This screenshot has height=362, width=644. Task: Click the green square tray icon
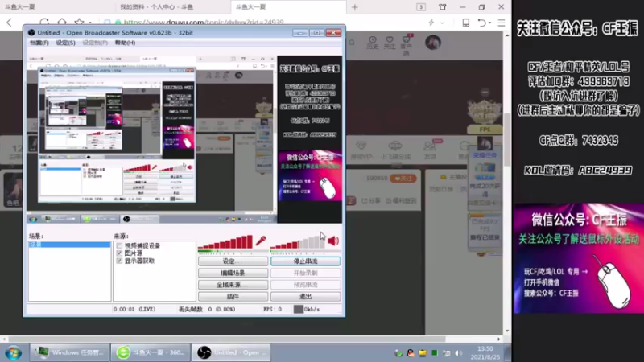coord(435,353)
